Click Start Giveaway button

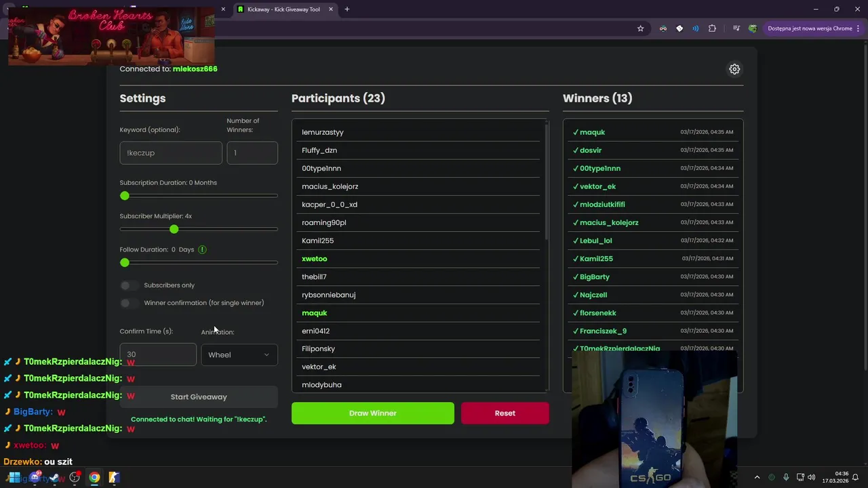coord(199,397)
